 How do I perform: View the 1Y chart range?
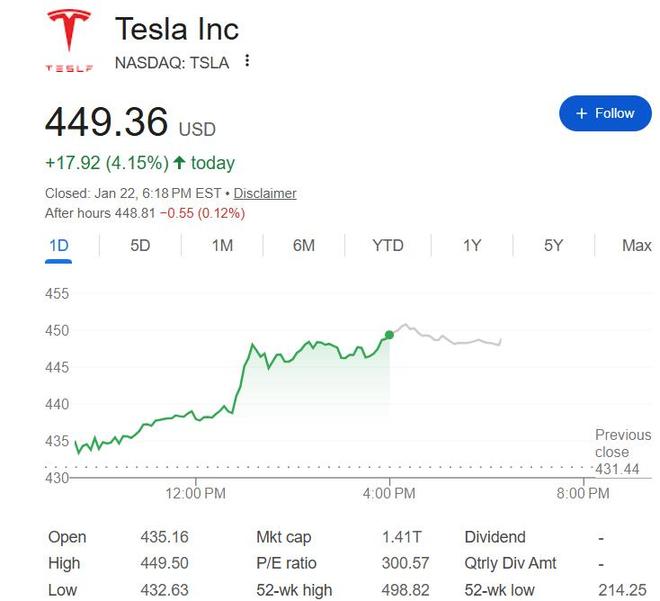point(472,245)
